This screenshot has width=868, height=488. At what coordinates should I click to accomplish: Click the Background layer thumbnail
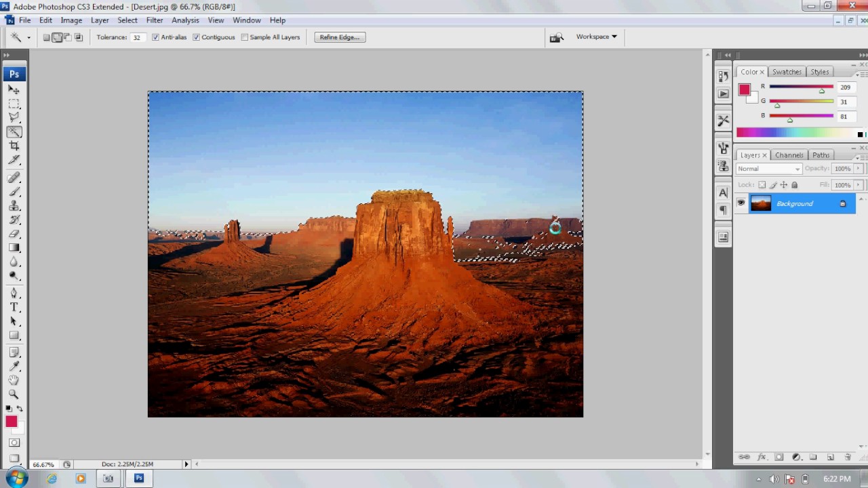click(761, 203)
